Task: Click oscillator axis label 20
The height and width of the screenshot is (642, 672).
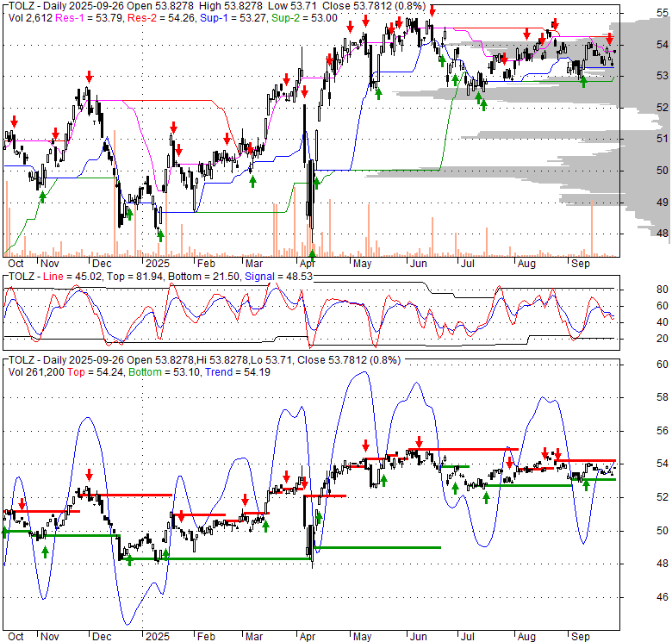Action: (663, 339)
